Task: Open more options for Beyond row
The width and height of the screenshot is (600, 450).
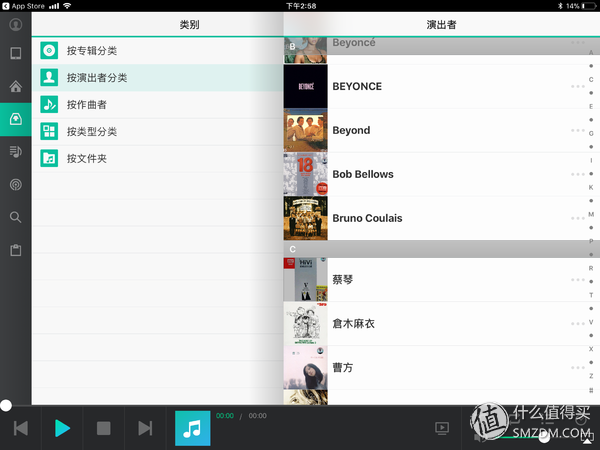Action: tap(577, 130)
